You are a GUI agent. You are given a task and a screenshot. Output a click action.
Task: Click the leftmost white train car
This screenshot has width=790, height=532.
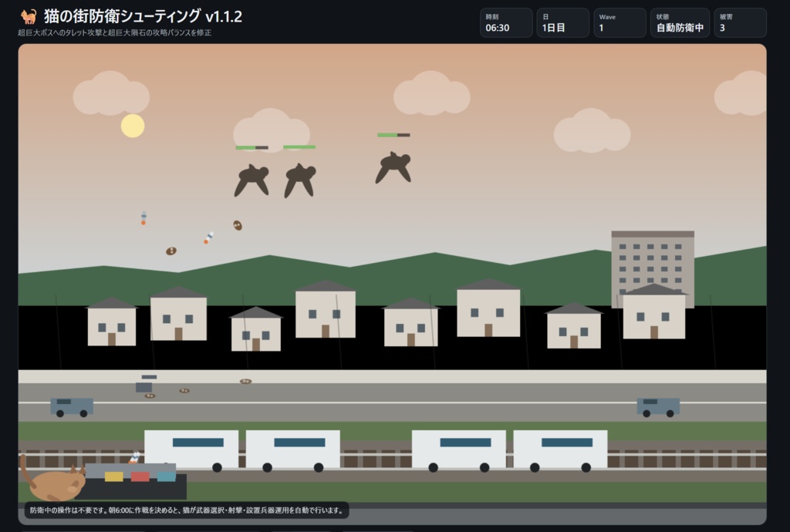coord(191,450)
